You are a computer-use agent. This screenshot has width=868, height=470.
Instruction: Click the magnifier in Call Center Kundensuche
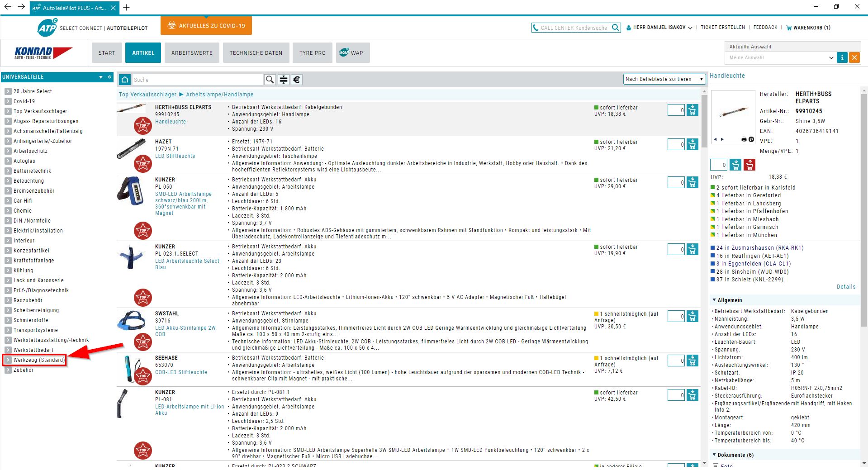click(x=615, y=28)
